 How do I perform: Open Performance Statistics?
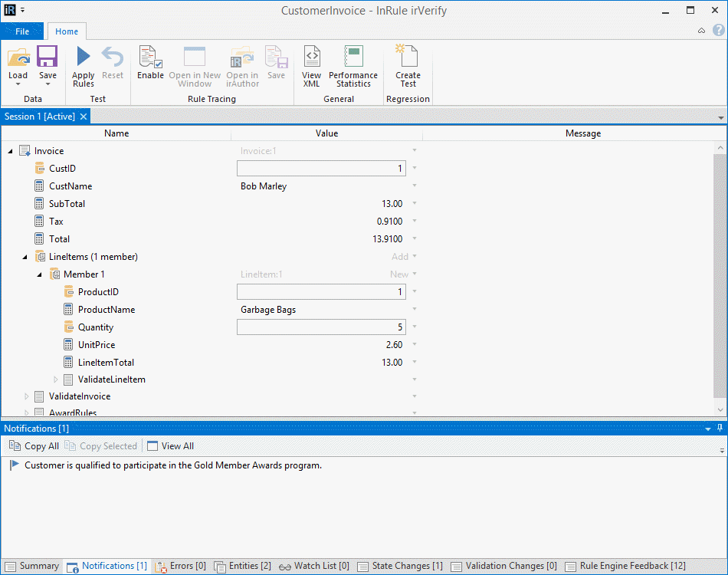coord(353,57)
